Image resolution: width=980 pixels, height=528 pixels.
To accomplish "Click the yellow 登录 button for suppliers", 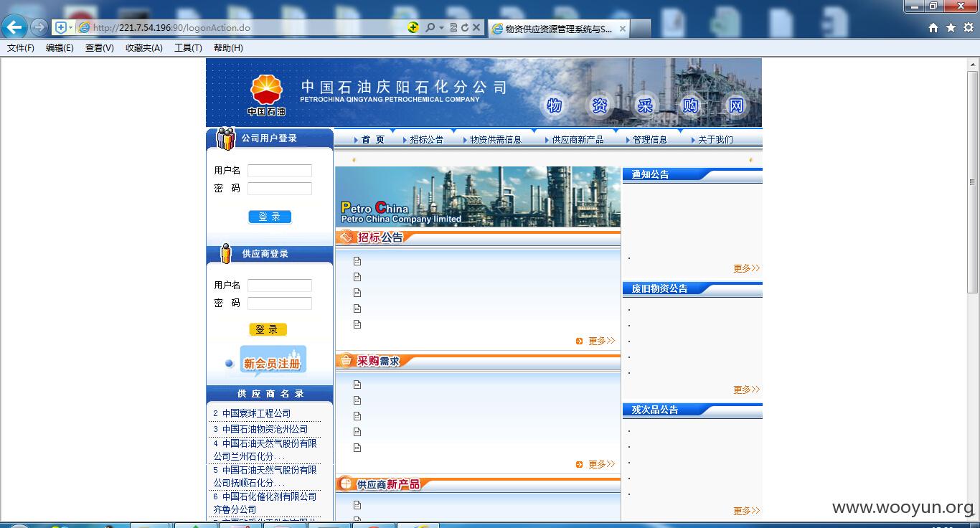I will [x=268, y=329].
